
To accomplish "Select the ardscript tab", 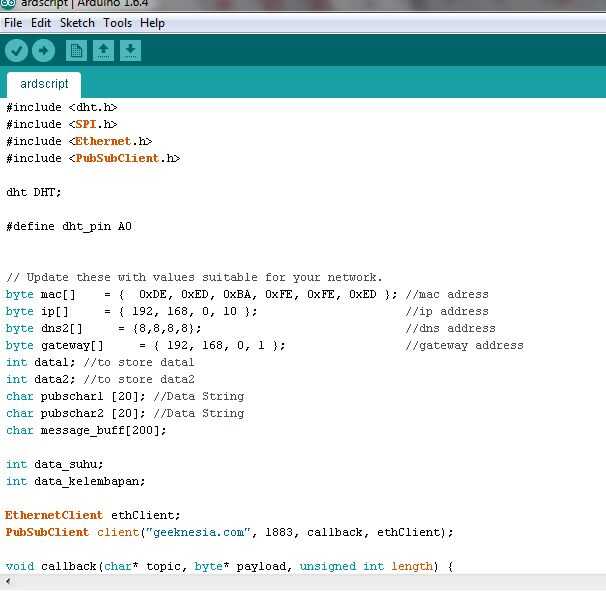I will pos(44,84).
